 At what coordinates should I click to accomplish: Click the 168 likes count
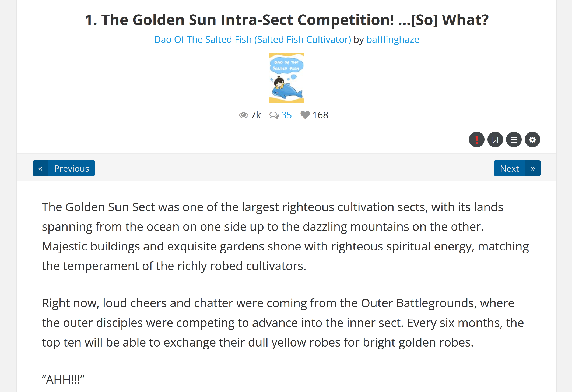(320, 115)
